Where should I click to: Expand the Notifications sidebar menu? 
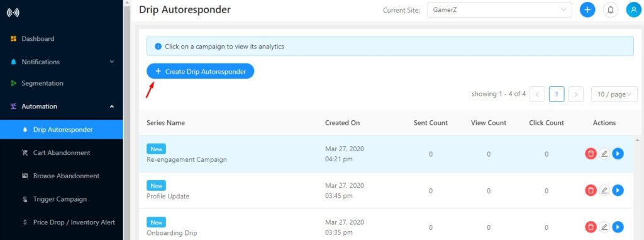point(62,62)
